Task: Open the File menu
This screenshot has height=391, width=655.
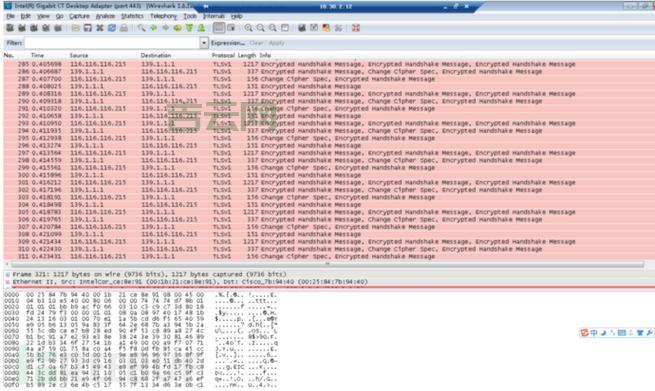Action: pos(10,16)
